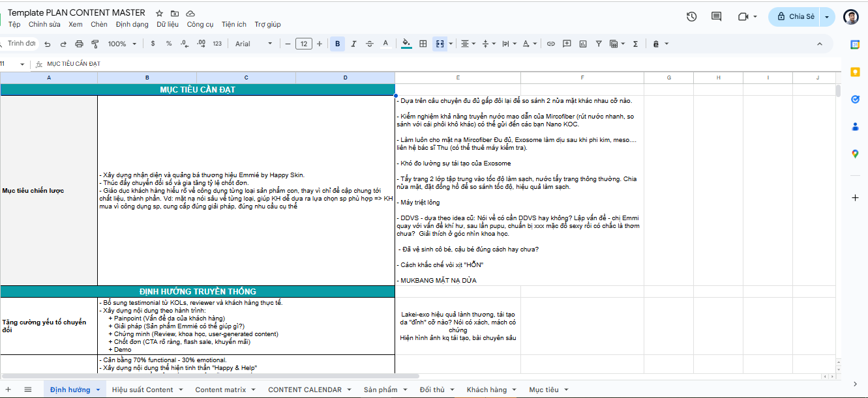Print the spreadsheet using the printer icon

pyautogui.click(x=79, y=44)
